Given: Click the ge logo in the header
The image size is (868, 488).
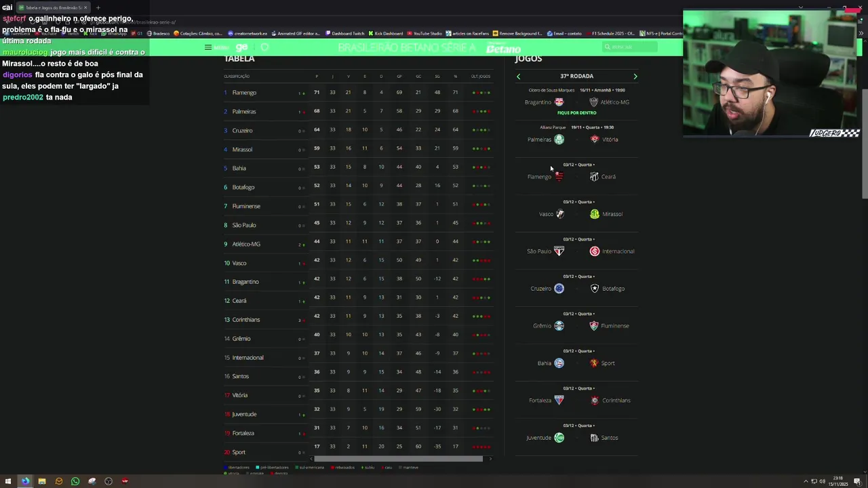Looking at the screenshot, I should point(241,47).
